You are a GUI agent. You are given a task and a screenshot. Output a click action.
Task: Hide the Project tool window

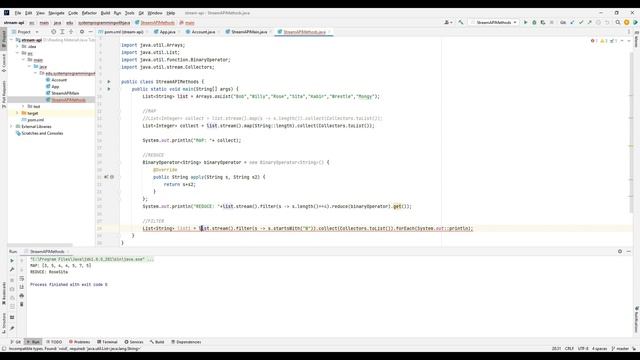coord(90,32)
